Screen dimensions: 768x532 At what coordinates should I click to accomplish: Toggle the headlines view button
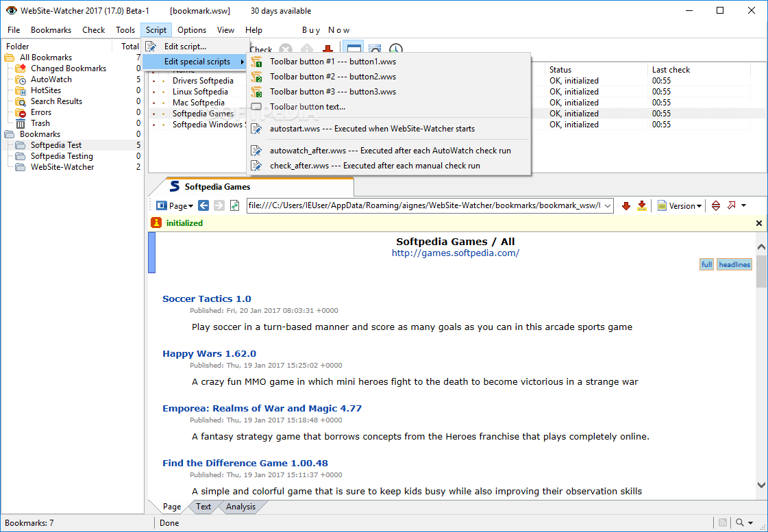[x=734, y=265]
